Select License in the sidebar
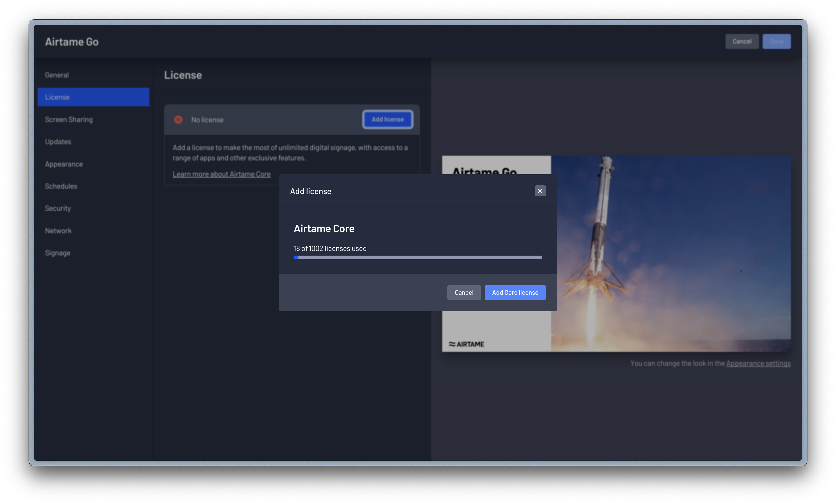This screenshot has height=504, width=836. [93, 97]
